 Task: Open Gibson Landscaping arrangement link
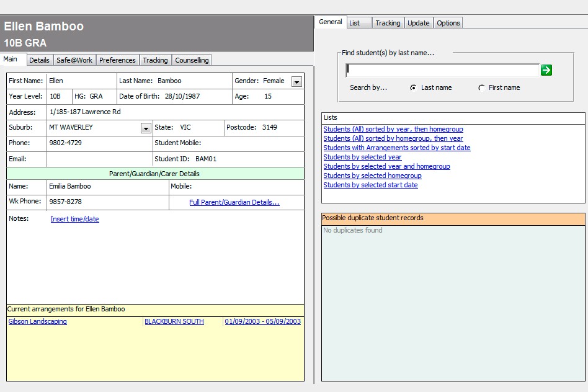[37, 322]
